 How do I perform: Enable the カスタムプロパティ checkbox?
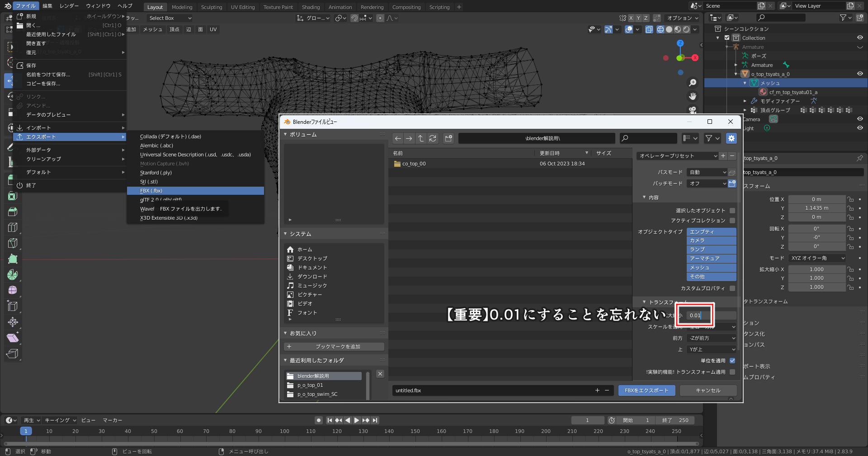tap(732, 288)
